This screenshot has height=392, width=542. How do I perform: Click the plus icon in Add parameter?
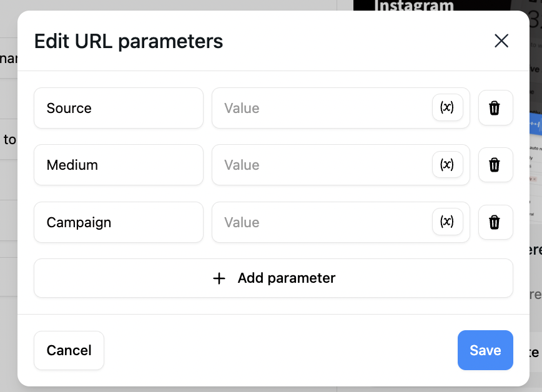point(219,278)
